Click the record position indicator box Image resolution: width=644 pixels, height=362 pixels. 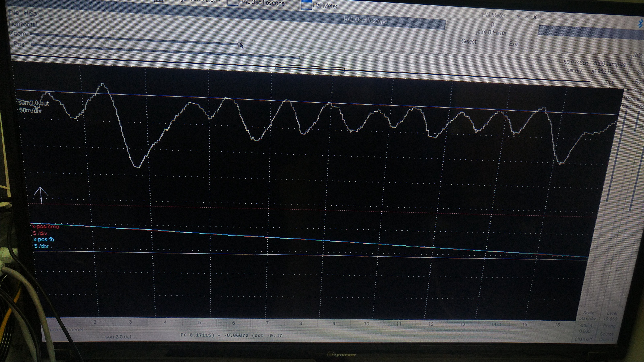click(x=310, y=68)
